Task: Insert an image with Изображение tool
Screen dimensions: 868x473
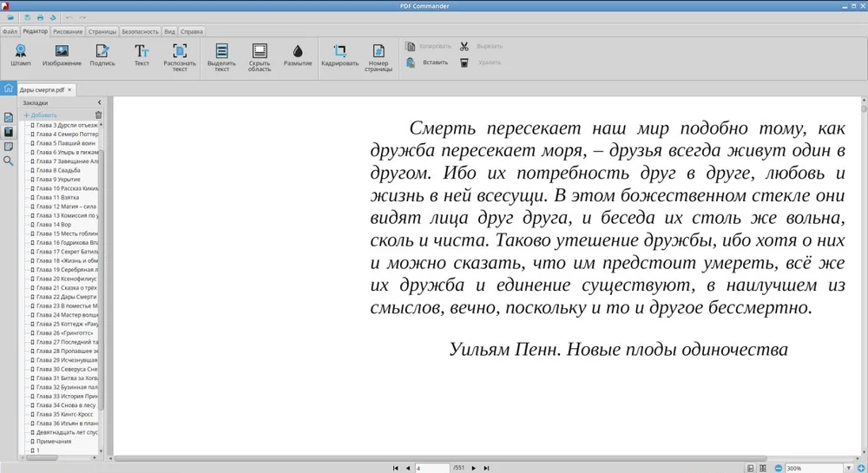Action: coord(62,56)
